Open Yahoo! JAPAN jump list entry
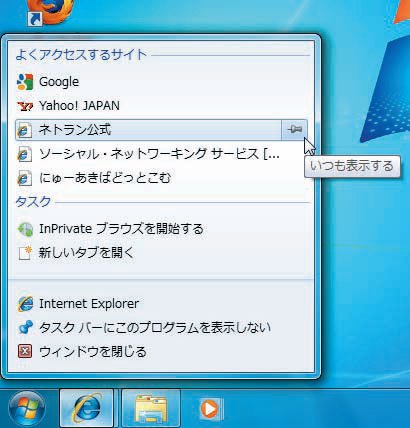410x428 pixels. pyautogui.click(x=161, y=106)
